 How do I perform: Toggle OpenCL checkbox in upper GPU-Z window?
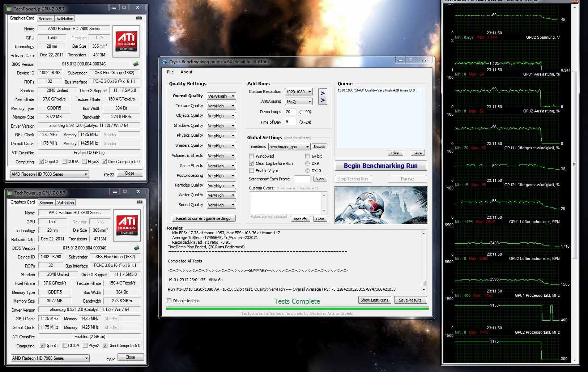(41, 162)
